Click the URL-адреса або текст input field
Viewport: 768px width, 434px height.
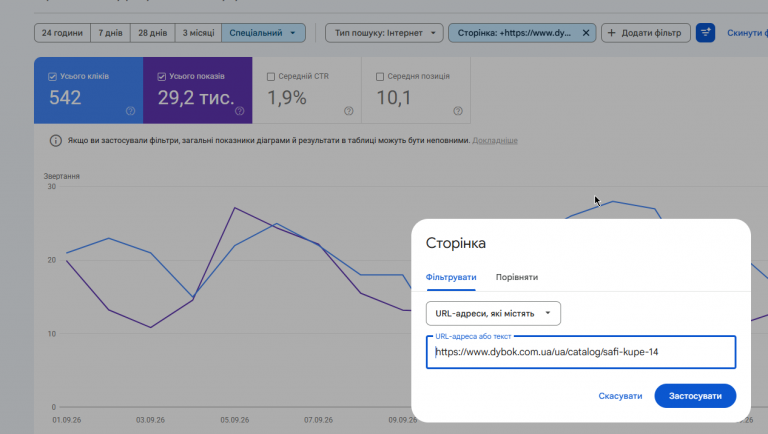coord(581,352)
